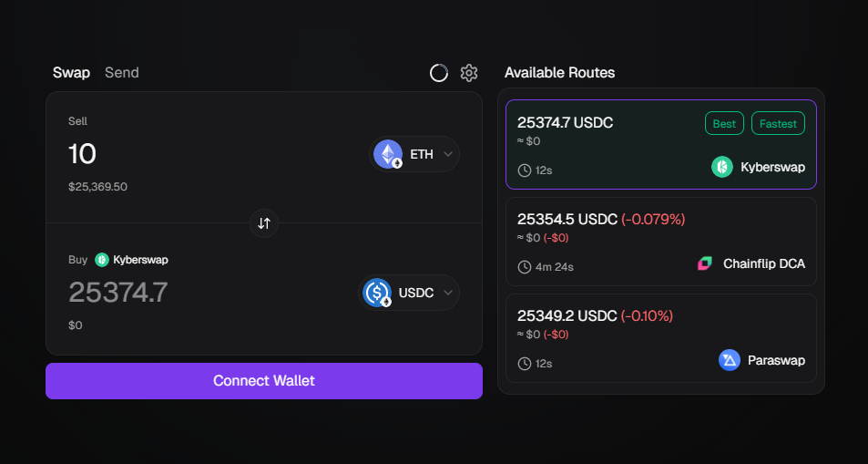
Task: Expand the ETH token dropdown chevron
Action: (x=448, y=154)
